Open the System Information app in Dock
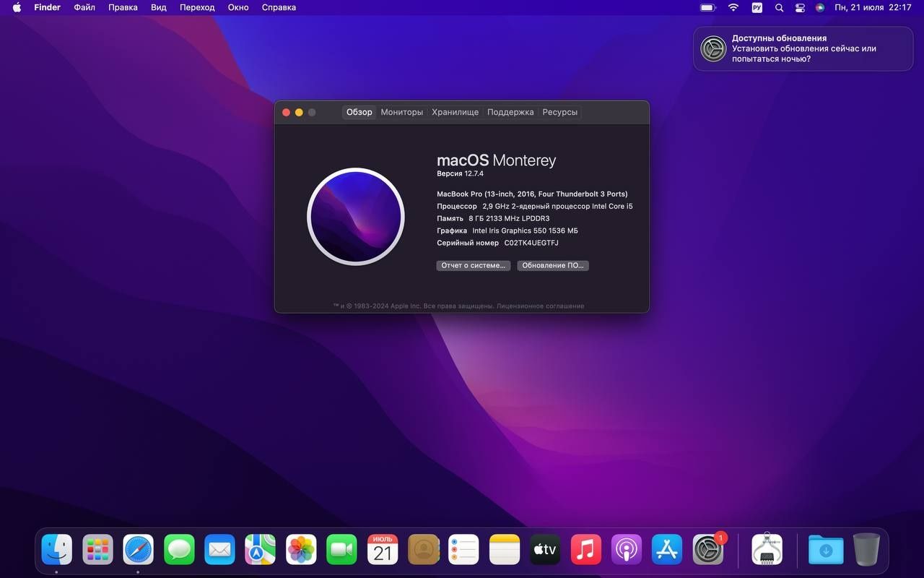 pyautogui.click(x=767, y=550)
